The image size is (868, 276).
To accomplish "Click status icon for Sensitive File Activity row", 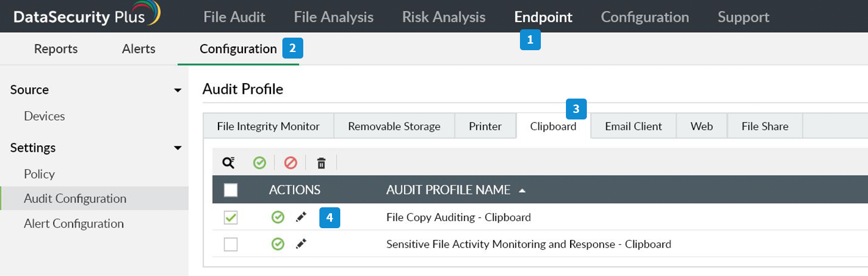I will [278, 244].
